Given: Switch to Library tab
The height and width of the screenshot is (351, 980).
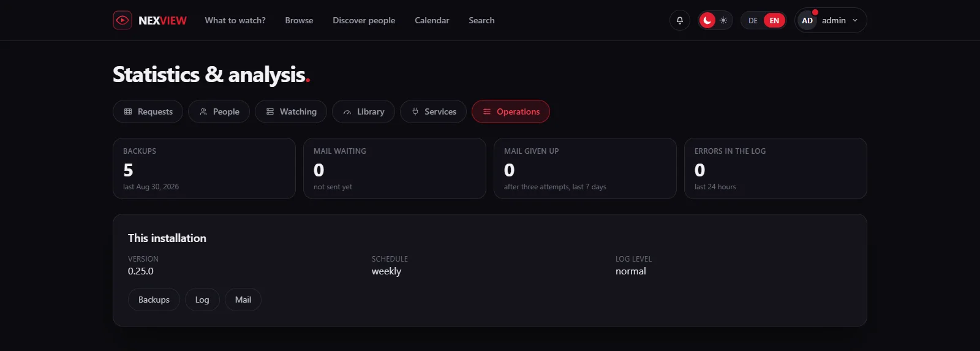Looking at the screenshot, I should [x=363, y=111].
